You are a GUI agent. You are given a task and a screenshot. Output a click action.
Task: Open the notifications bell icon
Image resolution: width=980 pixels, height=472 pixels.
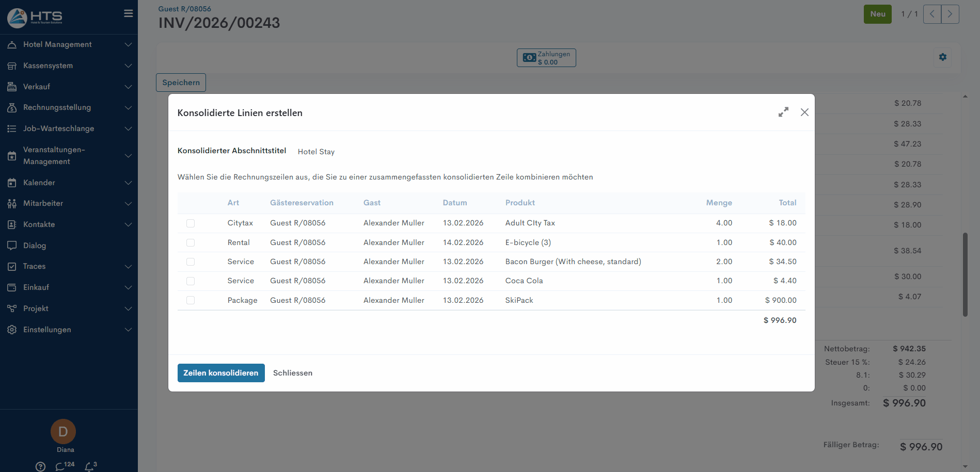pos(90,466)
